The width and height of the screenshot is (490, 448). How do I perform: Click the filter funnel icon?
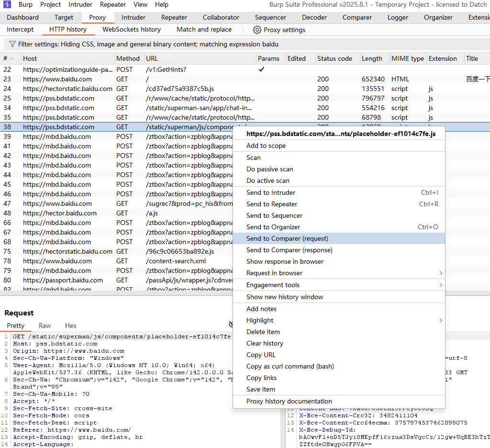click(12, 44)
